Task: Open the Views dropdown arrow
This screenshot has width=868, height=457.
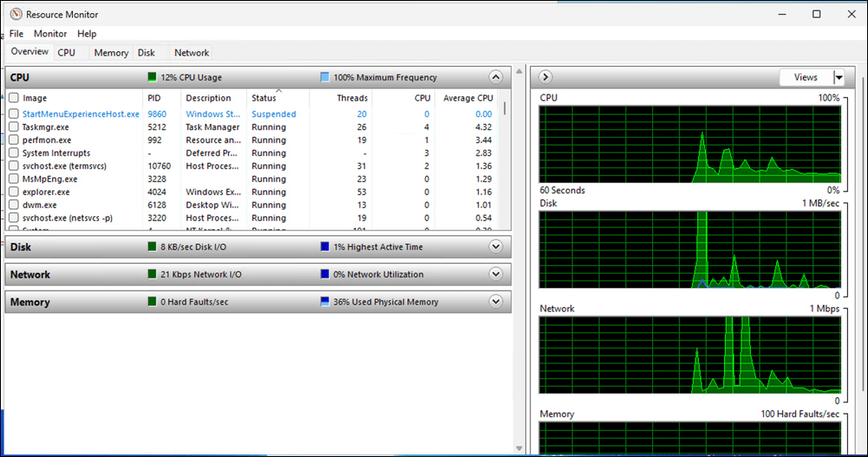Action: (839, 77)
